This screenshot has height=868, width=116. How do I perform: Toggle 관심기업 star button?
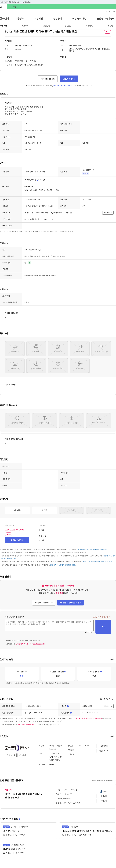click(x=11, y=755)
